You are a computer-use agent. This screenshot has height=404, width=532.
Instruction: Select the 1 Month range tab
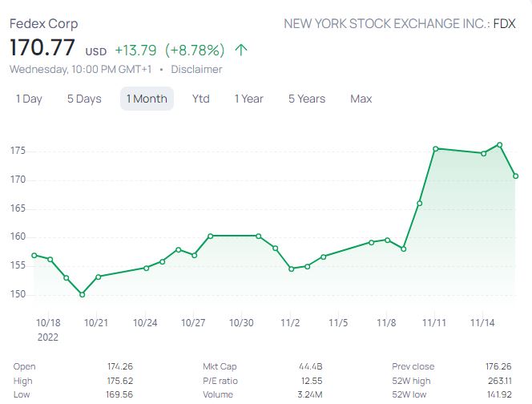click(147, 99)
